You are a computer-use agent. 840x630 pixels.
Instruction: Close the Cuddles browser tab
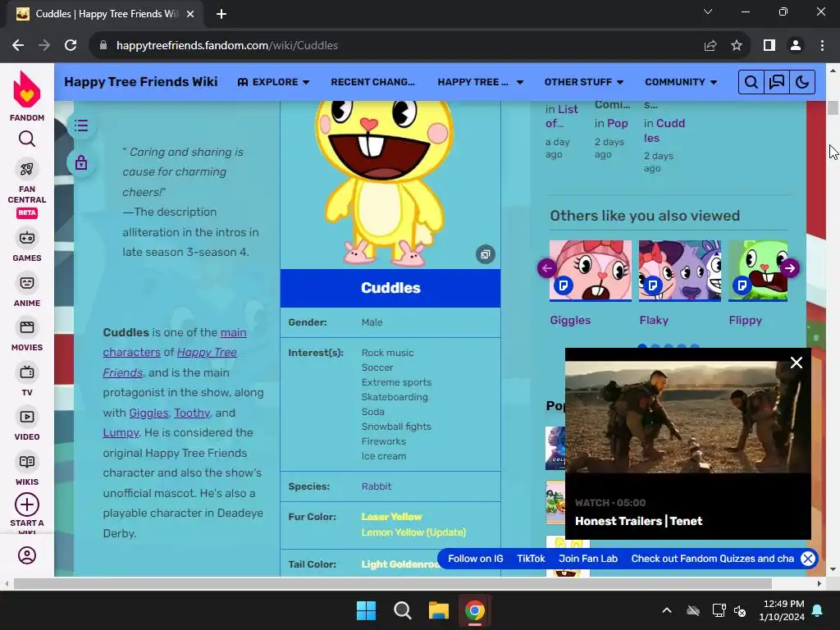pos(190,14)
